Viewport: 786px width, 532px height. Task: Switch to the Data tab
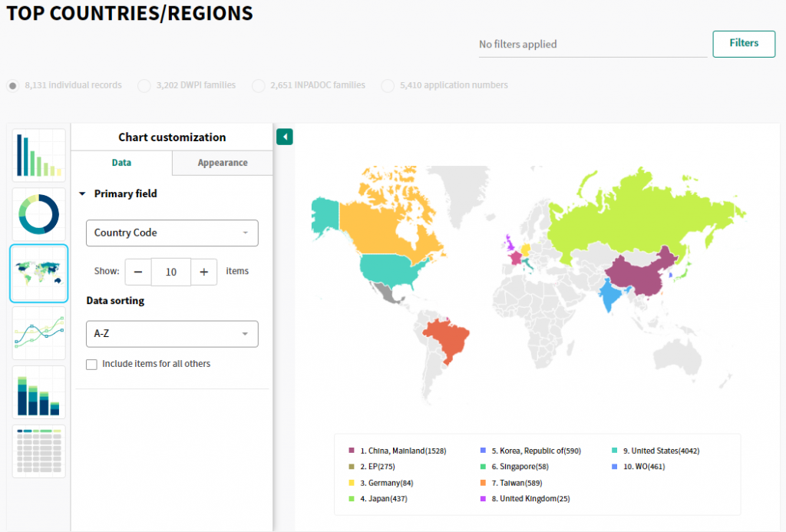122,163
